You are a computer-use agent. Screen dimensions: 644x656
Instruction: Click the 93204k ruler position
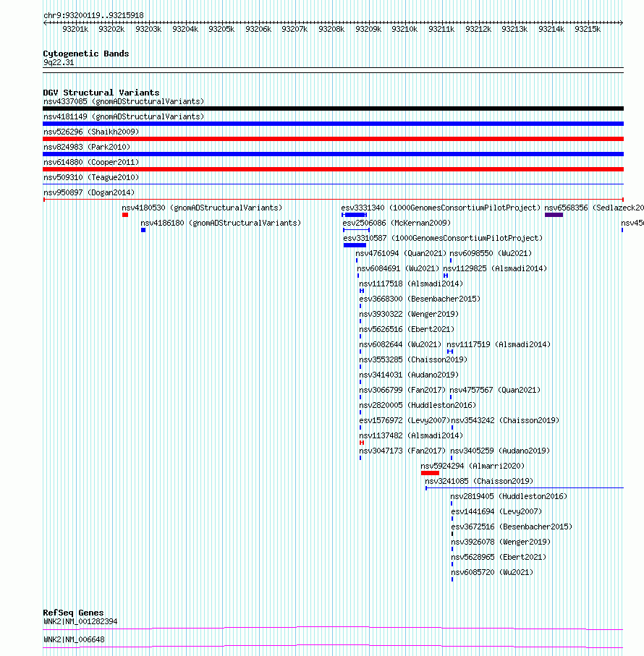[x=185, y=29]
